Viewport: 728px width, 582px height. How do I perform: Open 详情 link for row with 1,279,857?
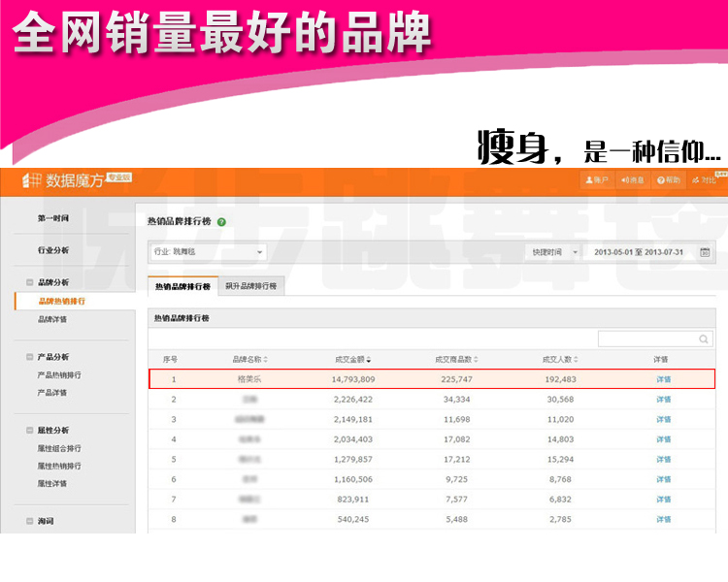(x=664, y=459)
